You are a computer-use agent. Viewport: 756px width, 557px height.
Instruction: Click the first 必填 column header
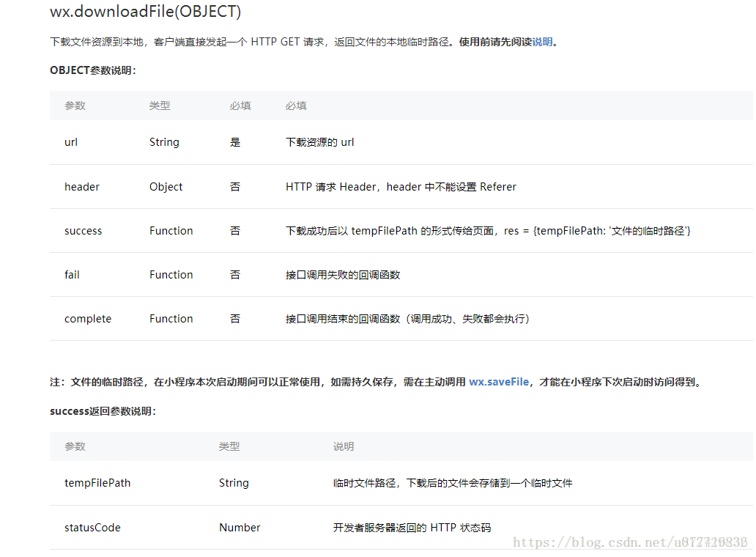pos(240,106)
